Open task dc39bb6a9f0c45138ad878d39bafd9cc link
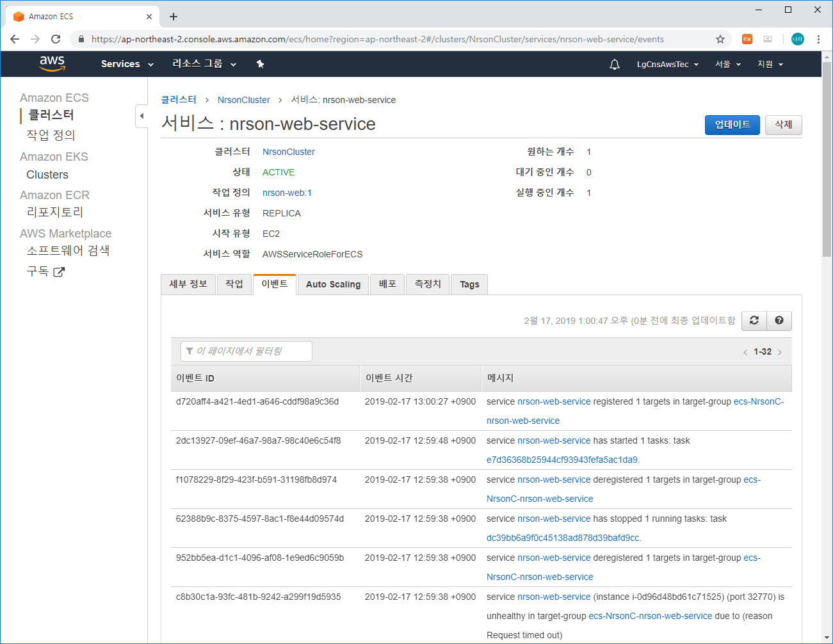 tap(563, 538)
